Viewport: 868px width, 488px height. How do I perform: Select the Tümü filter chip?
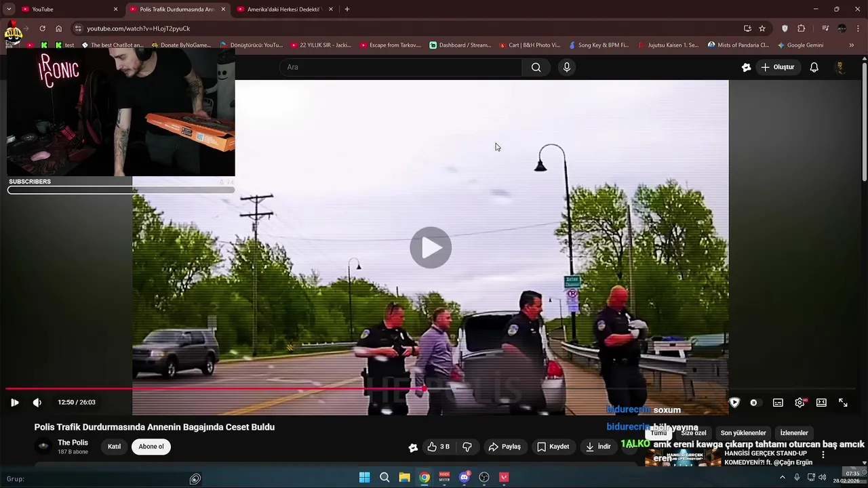coord(658,433)
